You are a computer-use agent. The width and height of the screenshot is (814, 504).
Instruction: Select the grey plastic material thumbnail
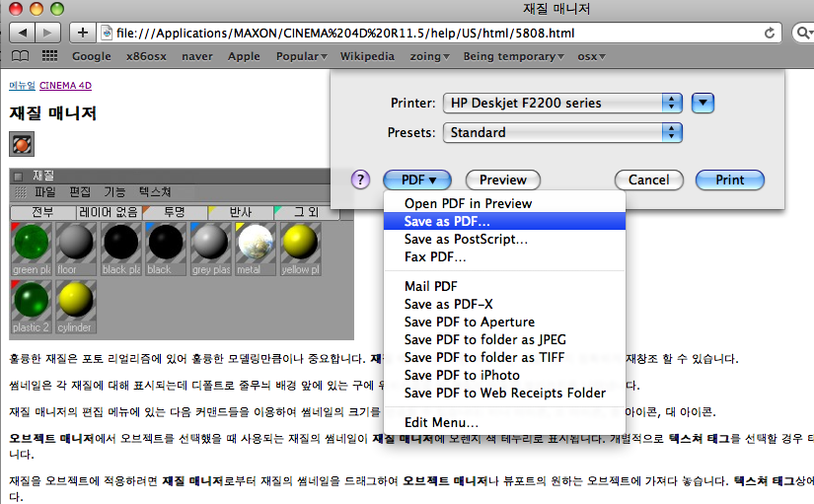coord(210,249)
